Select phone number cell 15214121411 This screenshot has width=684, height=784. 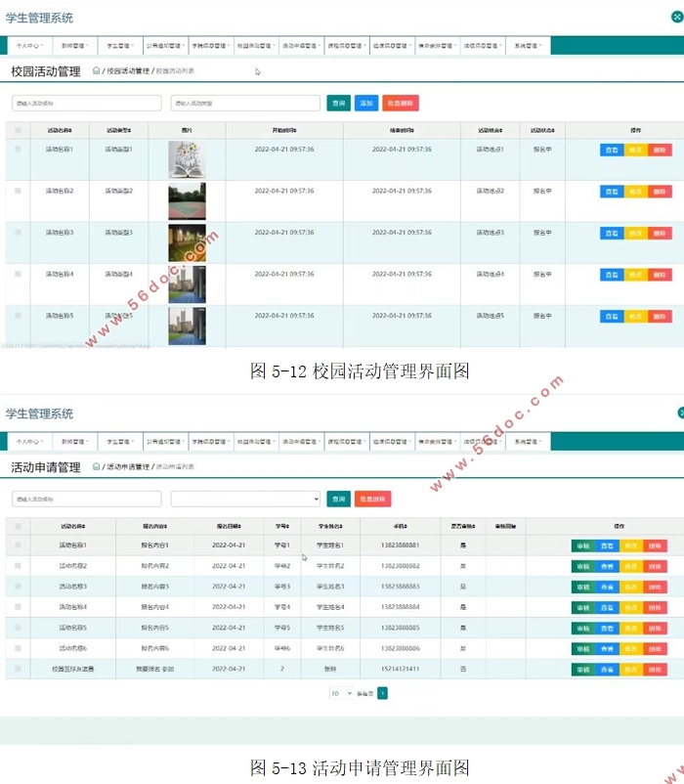point(401,669)
